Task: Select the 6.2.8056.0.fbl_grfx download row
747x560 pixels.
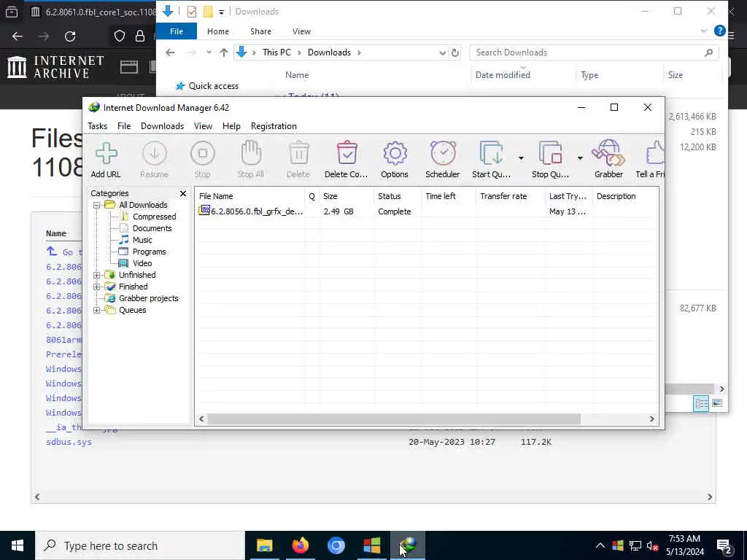Action: 426,211
